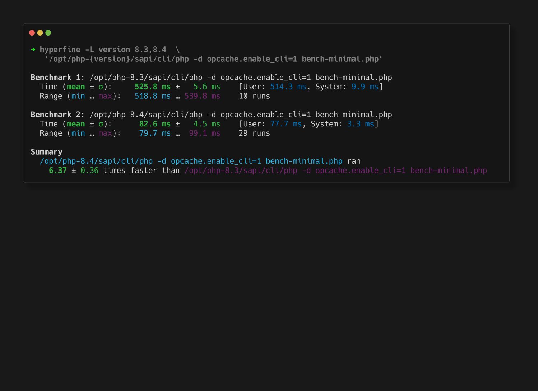Click the purple php-8.3 command in Summary
This screenshot has width=538, height=392.
coord(336,171)
